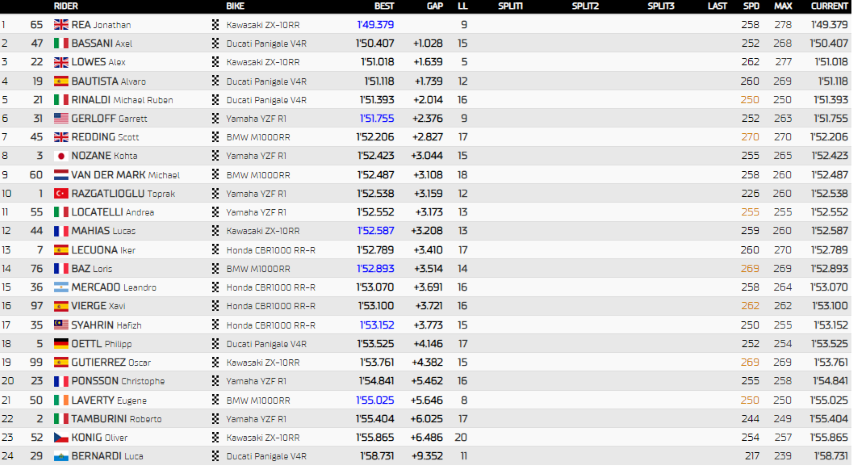Select rider name PONSSON Christophe
The image size is (854, 466).
(118, 381)
